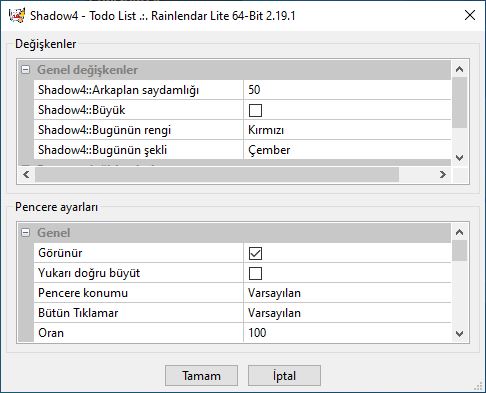Open the Bugünün şekli value Çember

click(347, 150)
